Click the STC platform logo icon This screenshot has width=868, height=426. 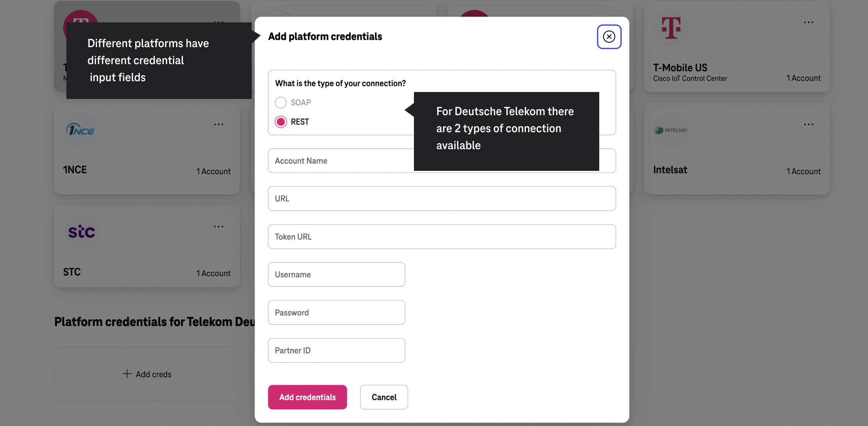(81, 230)
